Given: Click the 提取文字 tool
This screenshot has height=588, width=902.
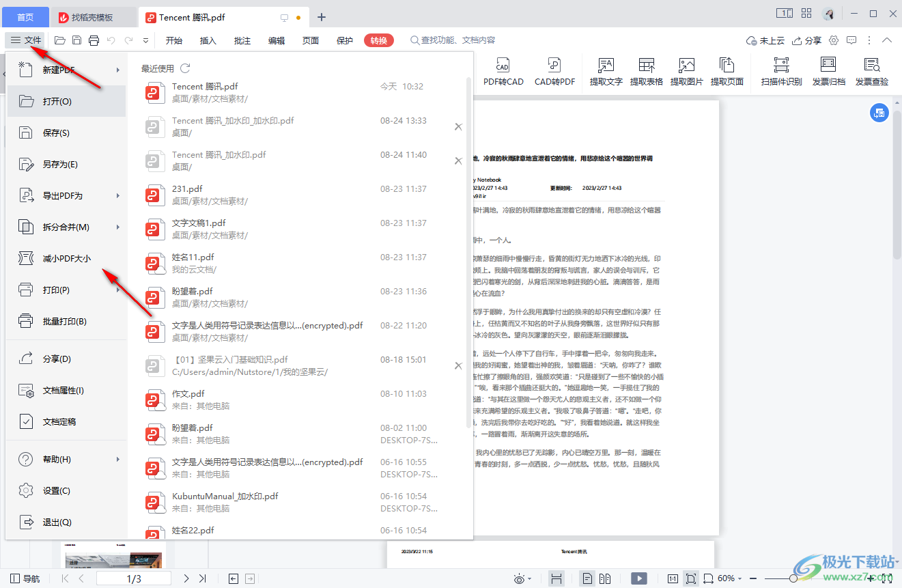Looking at the screenshot, I should pyautogui.click(x=606, y=72).
